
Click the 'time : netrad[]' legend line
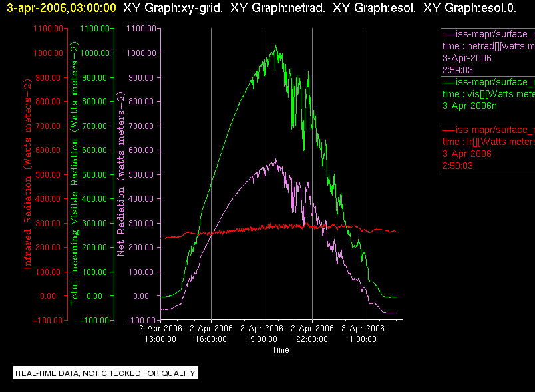pyautogui.click(x=488, y=46)
